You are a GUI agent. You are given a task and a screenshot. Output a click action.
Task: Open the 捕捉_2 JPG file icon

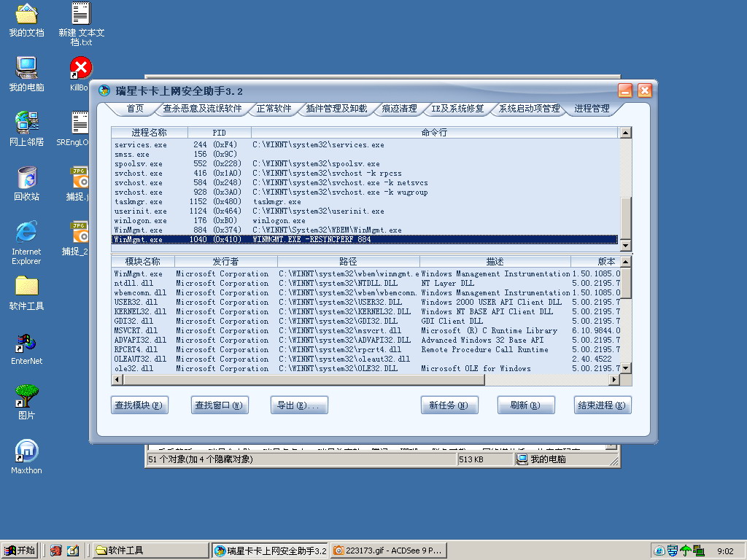pyautogui.click(x=80, y=232)
